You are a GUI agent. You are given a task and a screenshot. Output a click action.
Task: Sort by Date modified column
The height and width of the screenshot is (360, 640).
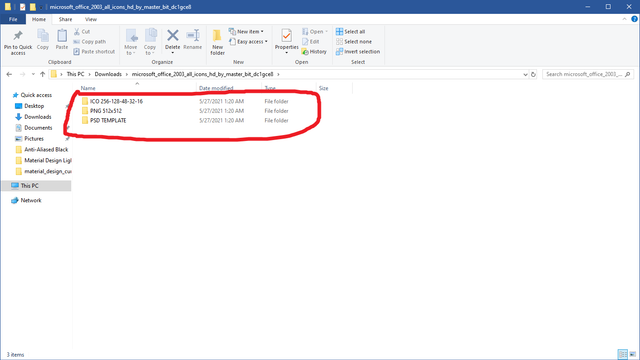(216, 88)
